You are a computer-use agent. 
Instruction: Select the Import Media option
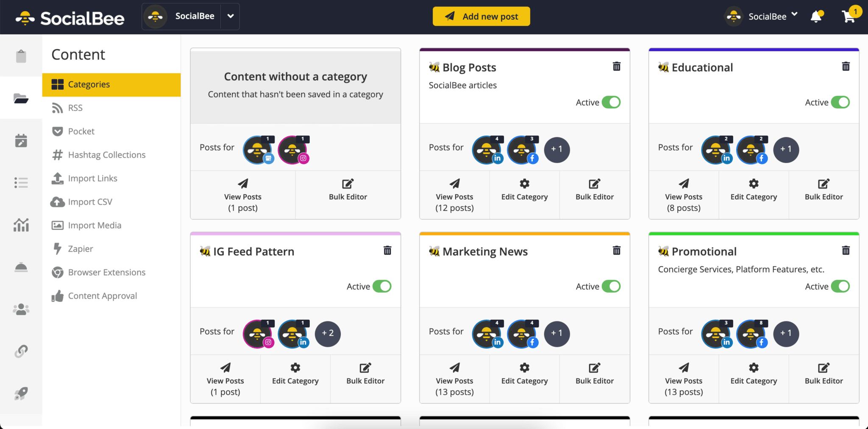tap(95, 225)
